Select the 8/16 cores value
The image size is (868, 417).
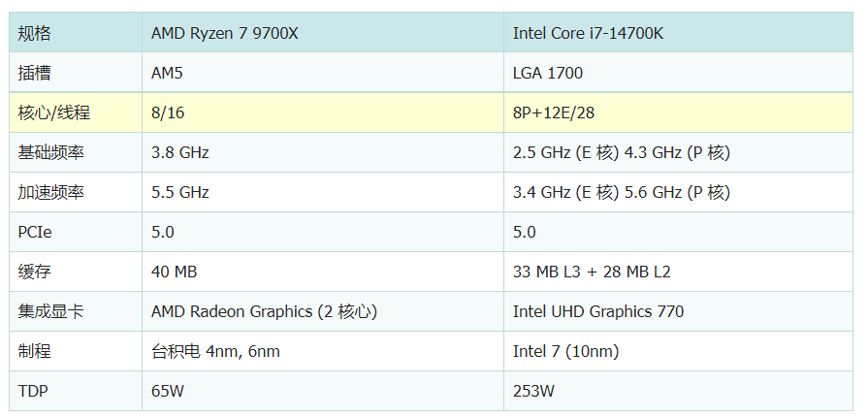coord(168,112)
